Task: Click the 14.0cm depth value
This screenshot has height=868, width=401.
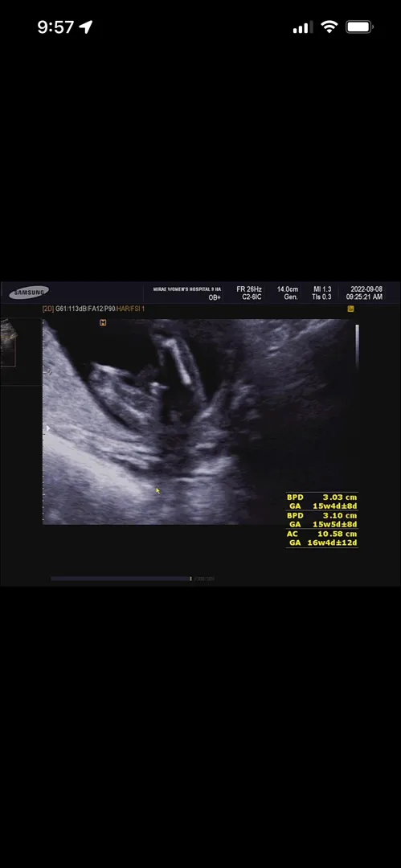Action: (x=288, y=289)
